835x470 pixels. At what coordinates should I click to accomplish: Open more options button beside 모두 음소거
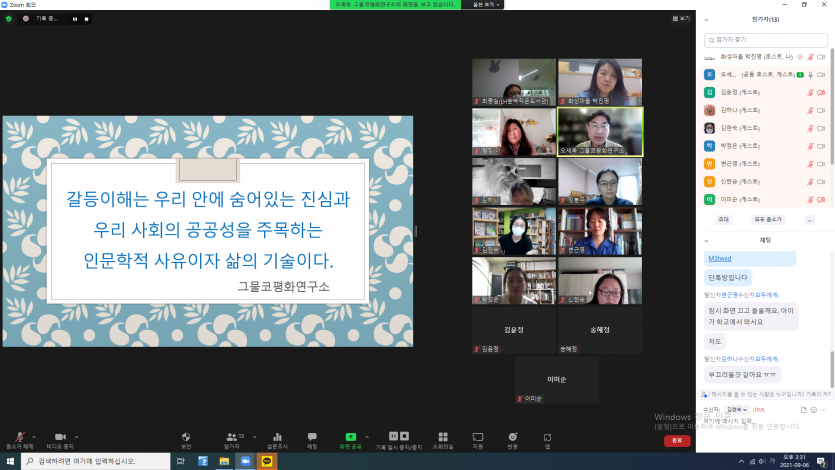coord(809,219)
